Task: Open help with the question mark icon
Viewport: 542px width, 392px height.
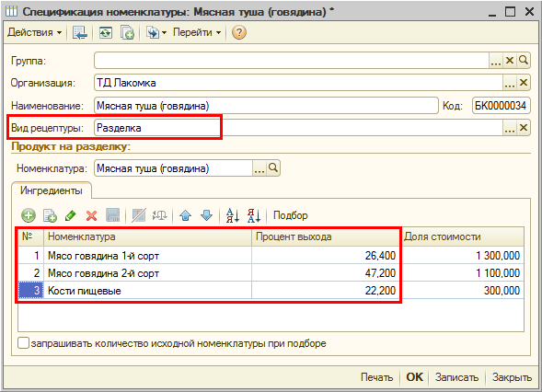Action: pos(239,32)
